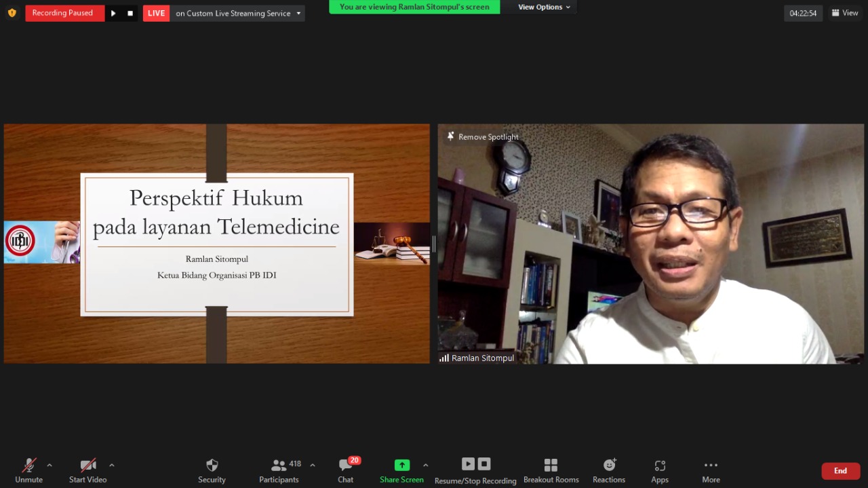Expand video options arrow next to Start Video

112,466
